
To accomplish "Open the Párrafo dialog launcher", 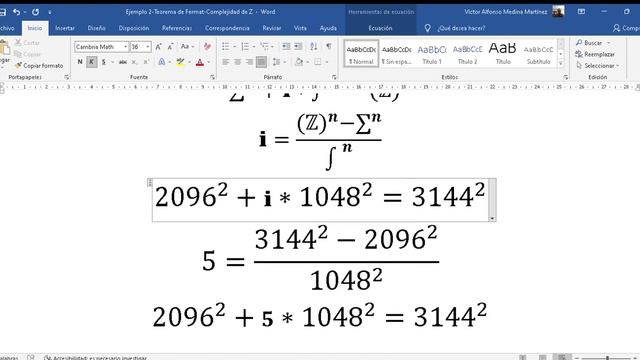I will pos(334,77).
